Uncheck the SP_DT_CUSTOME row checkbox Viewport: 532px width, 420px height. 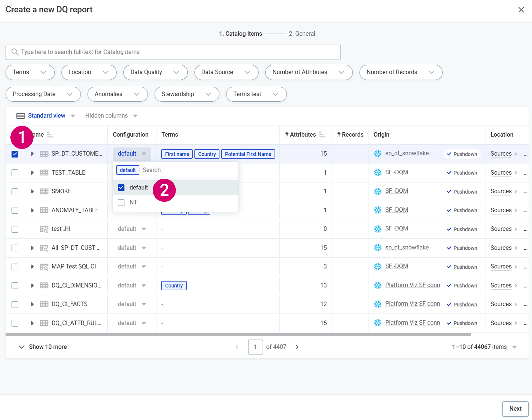point(15,154)
